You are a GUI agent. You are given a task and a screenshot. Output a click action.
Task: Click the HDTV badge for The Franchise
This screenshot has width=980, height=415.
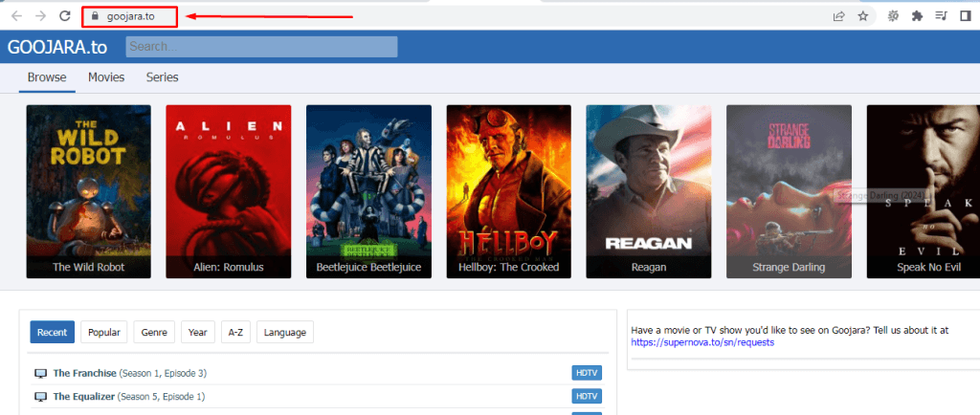coord(587,373)
